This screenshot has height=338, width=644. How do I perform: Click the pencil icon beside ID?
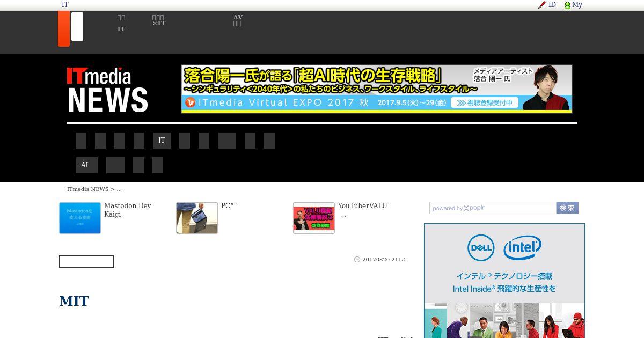tap(542, 5)
